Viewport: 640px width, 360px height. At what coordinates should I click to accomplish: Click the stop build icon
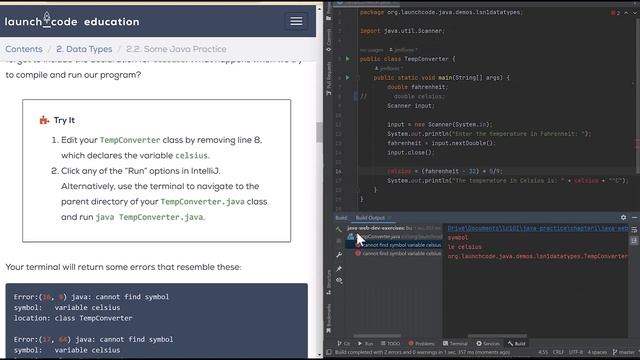tap(339, 242)
